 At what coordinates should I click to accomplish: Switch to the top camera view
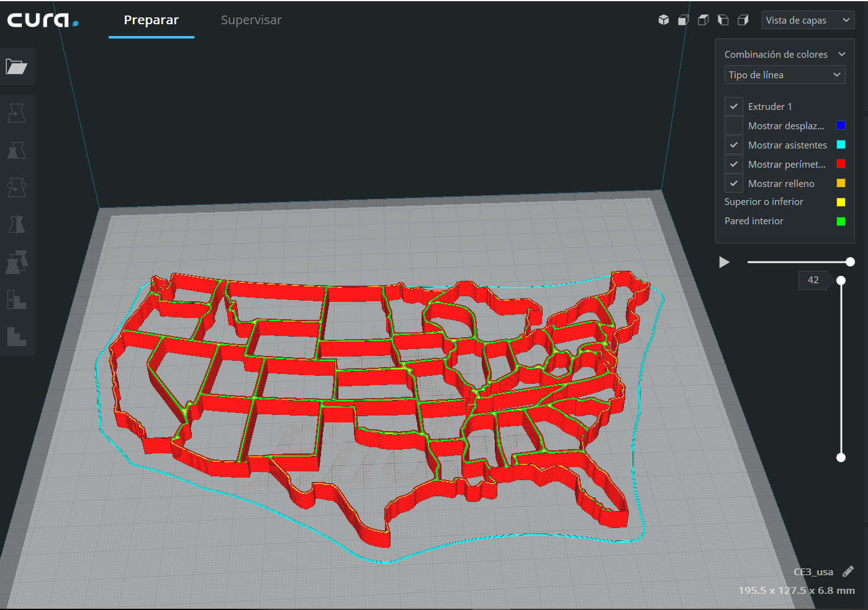tap(703, 20)
